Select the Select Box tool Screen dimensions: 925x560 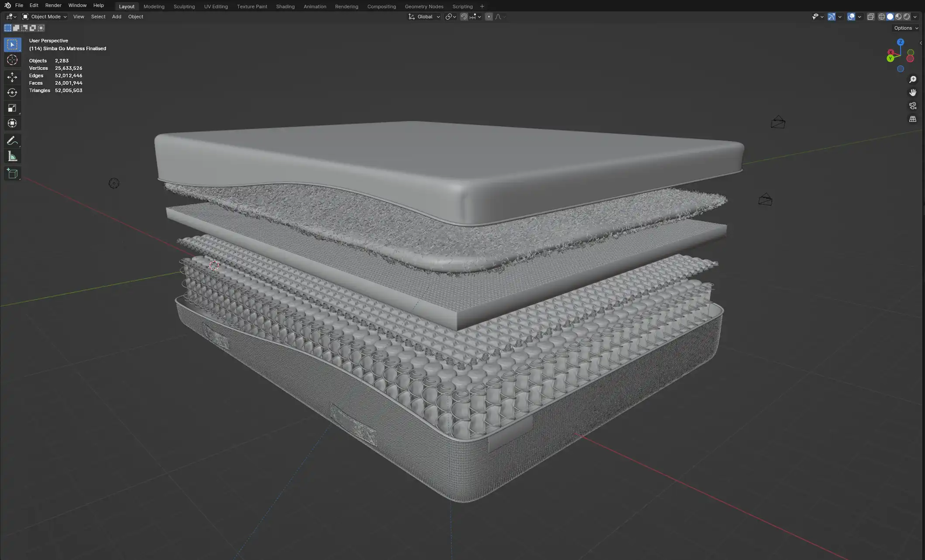pos(12,45)
